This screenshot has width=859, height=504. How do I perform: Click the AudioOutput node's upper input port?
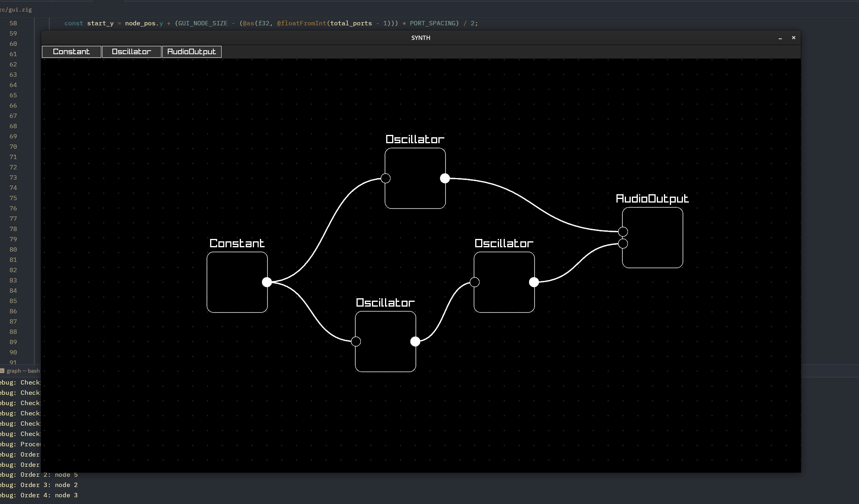[623, 232]
